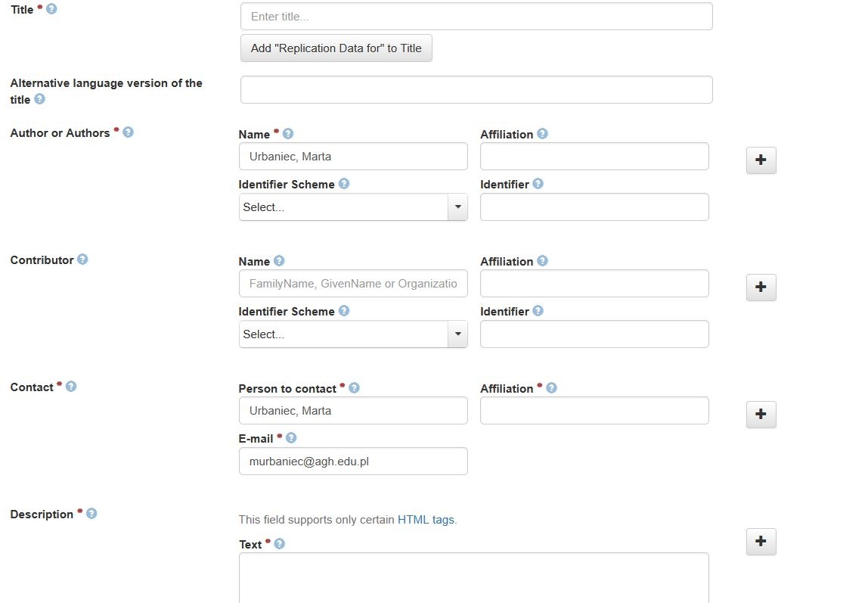868x603 pixels.
Task: Open help tooltip for Author or Authors
Action: pyautogui.click(x=128, y=132)
